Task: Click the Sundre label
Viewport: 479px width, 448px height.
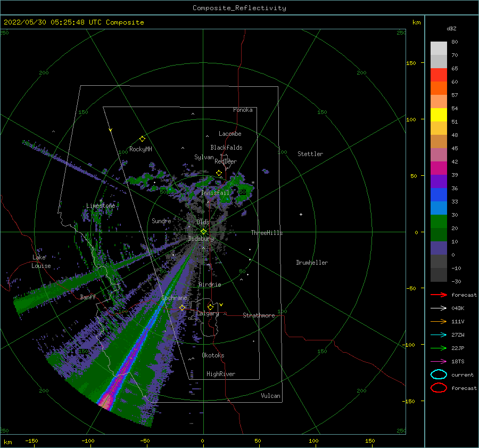Action: (x=161, y=221)
